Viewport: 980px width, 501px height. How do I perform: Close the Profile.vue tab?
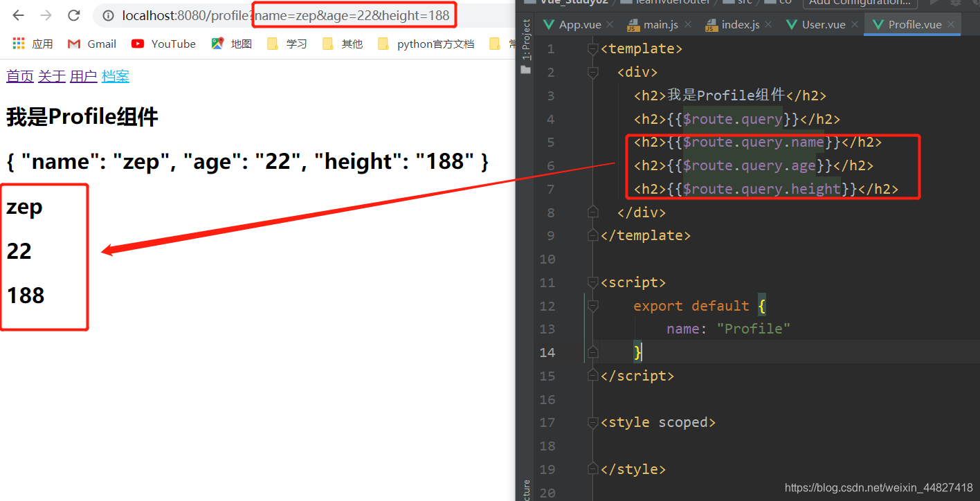pyautogui.click(x=951, y=25)
